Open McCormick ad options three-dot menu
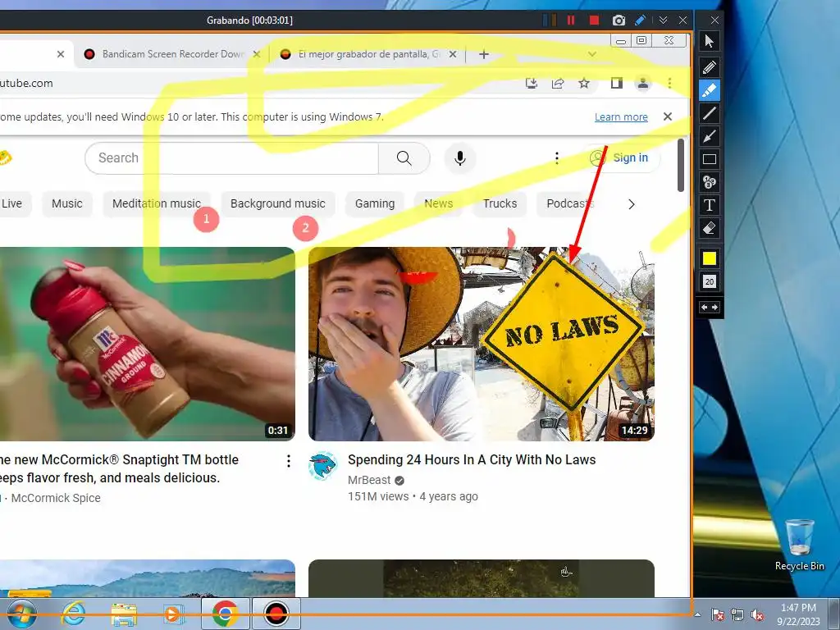The width and height of the screenshot is (840, 630). point(288,461)
